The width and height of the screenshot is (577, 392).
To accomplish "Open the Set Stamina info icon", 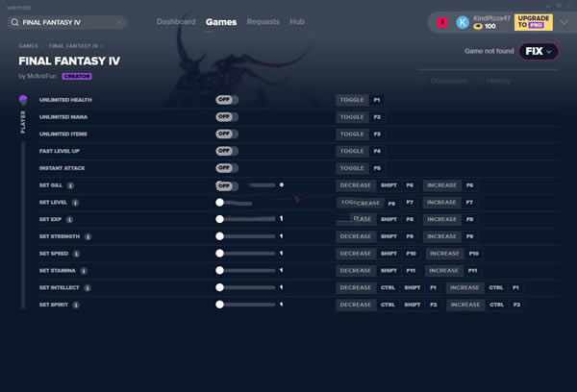I will pyautogui.click(x=85, y=271).
